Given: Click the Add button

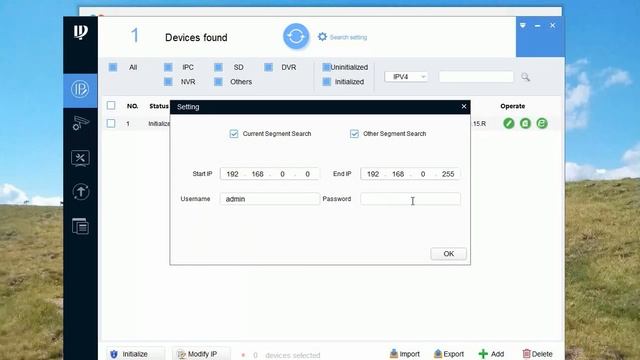Looking at the screenshot, I should (491, 354).
